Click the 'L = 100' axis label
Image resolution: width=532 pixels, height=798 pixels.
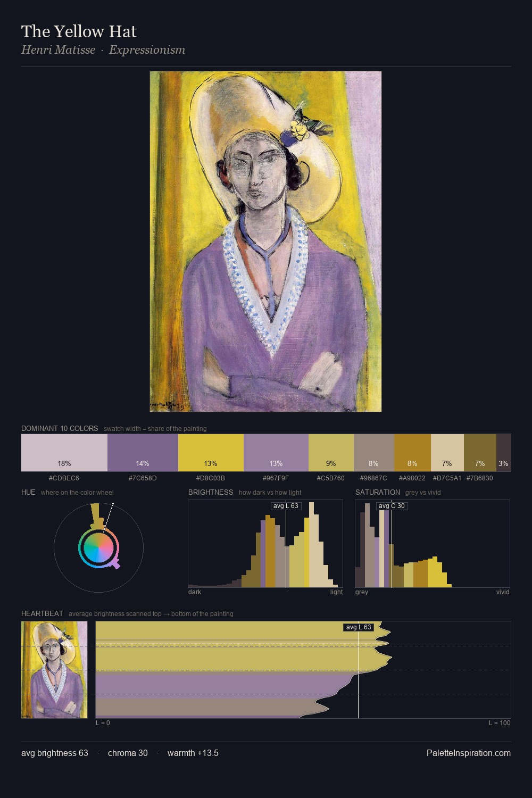click(x=500, y=723)
